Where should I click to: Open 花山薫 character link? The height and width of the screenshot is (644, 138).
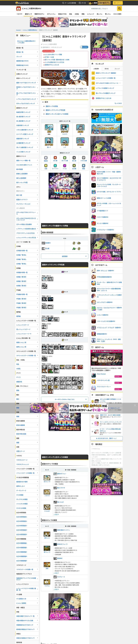[x=47, y=248]
